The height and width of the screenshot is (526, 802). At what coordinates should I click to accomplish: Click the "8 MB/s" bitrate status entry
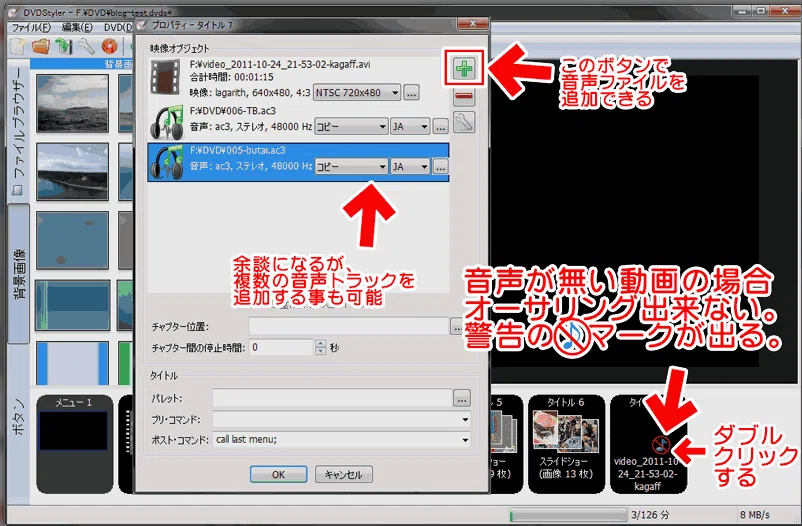[x=754, y=514]
